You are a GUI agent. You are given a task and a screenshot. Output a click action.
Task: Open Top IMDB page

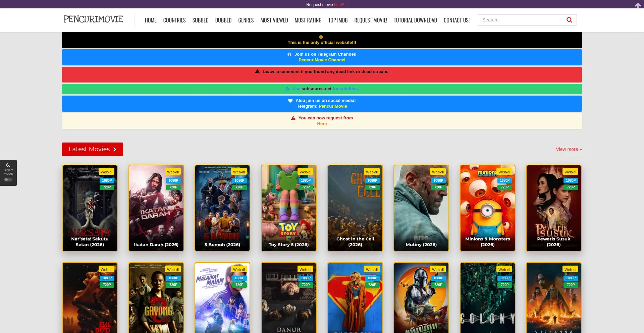(x=338, y=20)
